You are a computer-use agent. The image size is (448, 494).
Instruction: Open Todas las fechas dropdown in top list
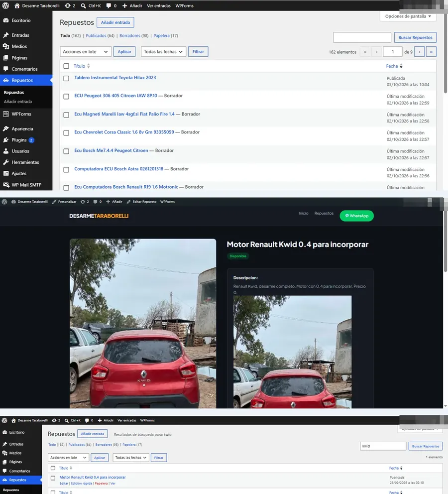pyautogui.click(x=163, y=52)
